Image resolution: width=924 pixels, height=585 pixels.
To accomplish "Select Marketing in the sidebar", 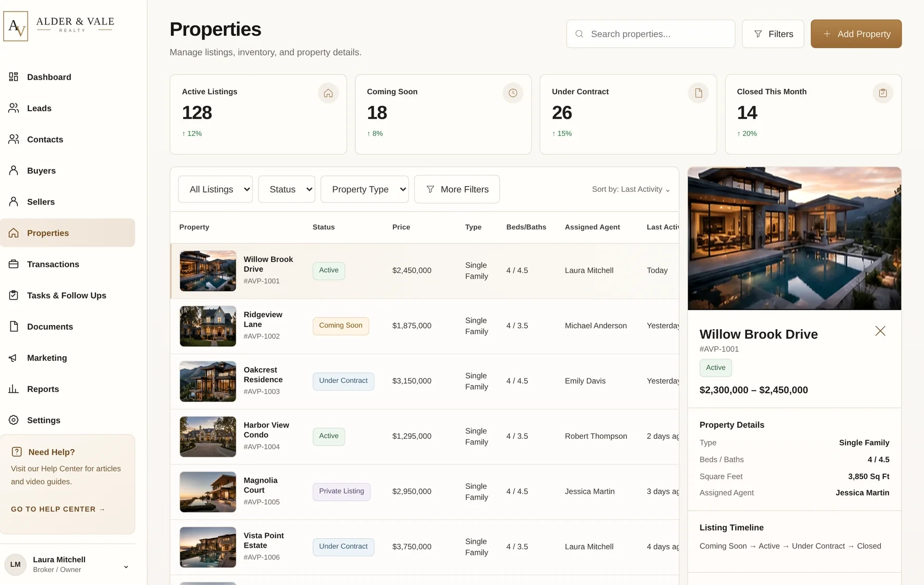I will click(x=68, y=358).
